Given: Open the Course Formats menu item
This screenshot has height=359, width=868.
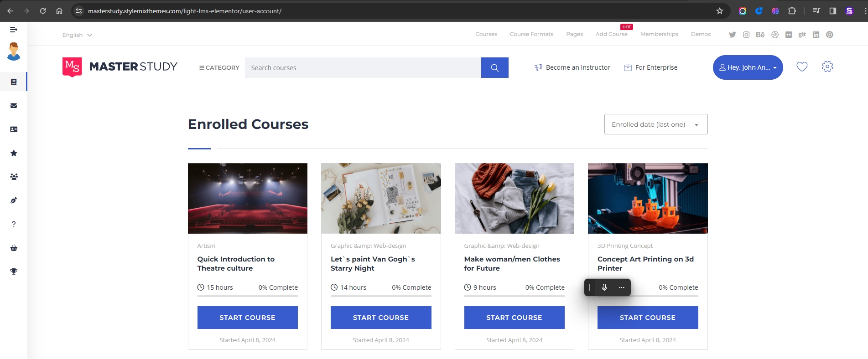Looking at the screenshot, I should pos(531,34).
